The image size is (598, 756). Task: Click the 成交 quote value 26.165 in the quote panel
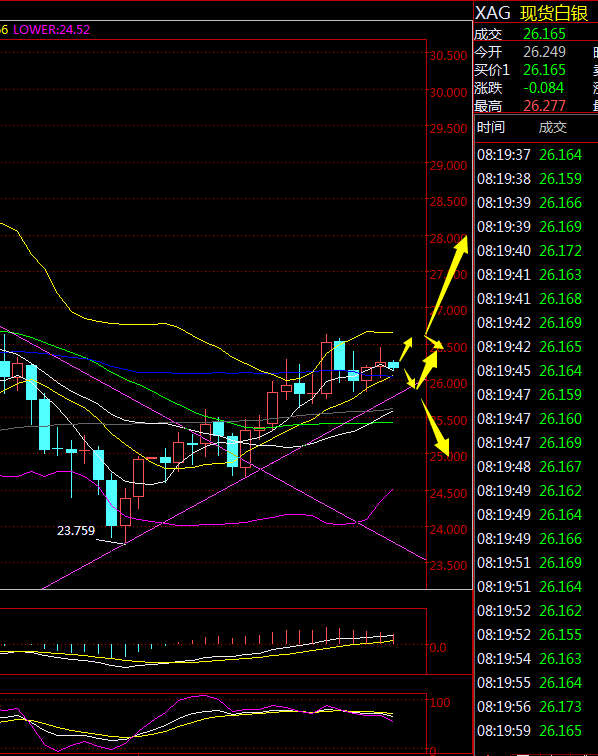click(x=544, y=34)
